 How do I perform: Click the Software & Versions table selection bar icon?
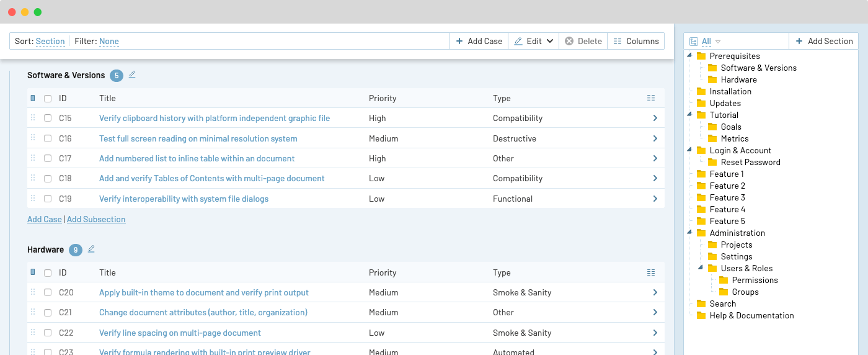pos(33,98)
